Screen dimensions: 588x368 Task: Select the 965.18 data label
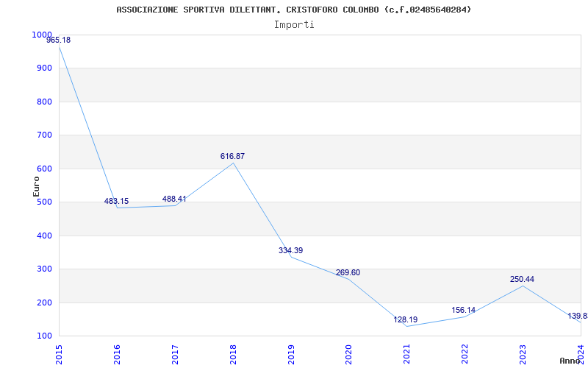tap(59, 40)
